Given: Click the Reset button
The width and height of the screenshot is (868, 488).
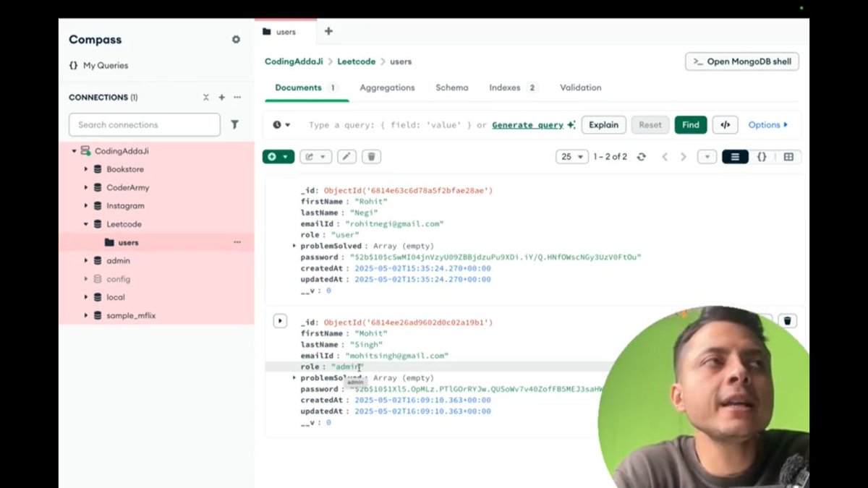Looking at the screenshot, I should coord(650,125).
